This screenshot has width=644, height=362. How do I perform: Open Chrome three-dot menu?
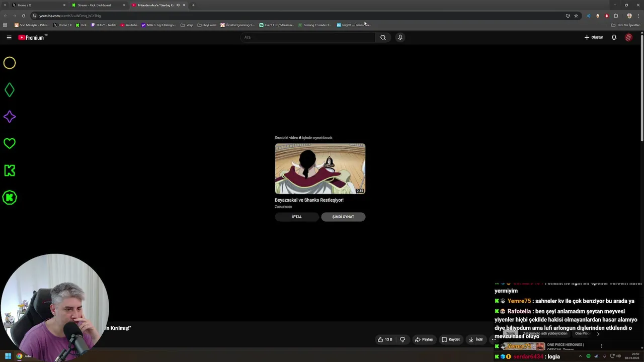coord(638,16)
